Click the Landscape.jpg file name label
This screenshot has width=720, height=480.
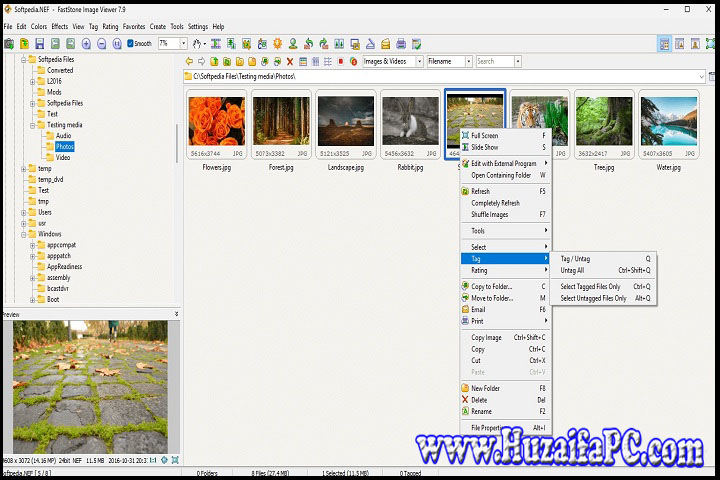[x=346, y=168]
